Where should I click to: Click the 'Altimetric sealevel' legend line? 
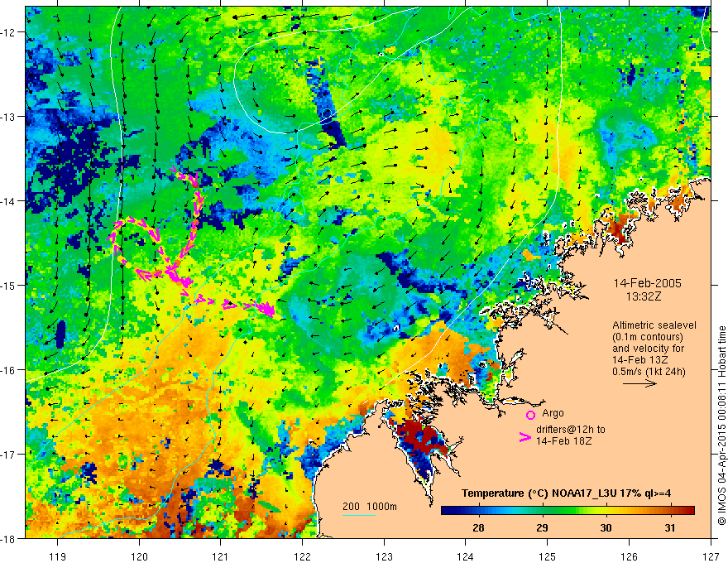[x=654, y=325]
